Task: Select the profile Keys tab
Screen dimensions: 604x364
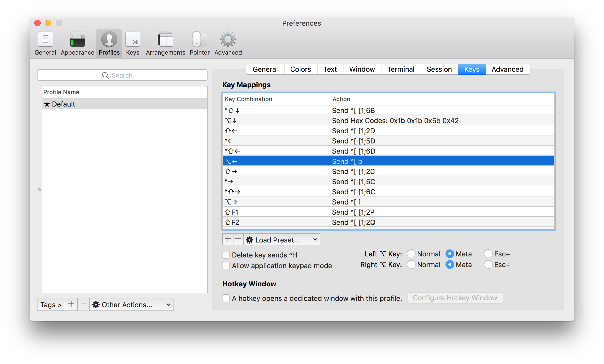Action: [x=472, y=69]
